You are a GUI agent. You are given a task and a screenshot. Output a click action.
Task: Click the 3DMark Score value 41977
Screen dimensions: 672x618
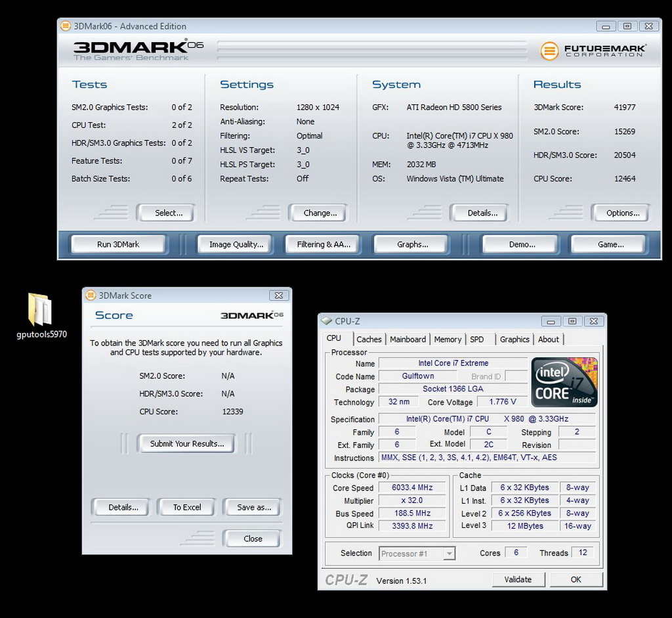pyautogui.click(x=625, y=107)
